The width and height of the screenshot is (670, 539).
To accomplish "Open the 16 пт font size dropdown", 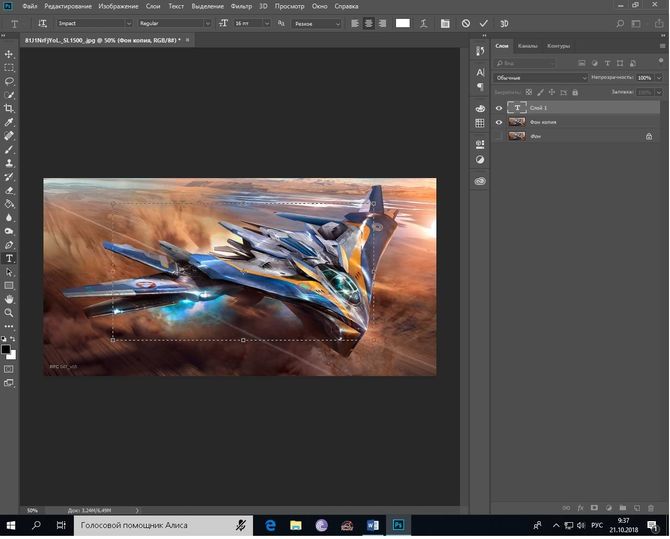I will click(267, 24).
